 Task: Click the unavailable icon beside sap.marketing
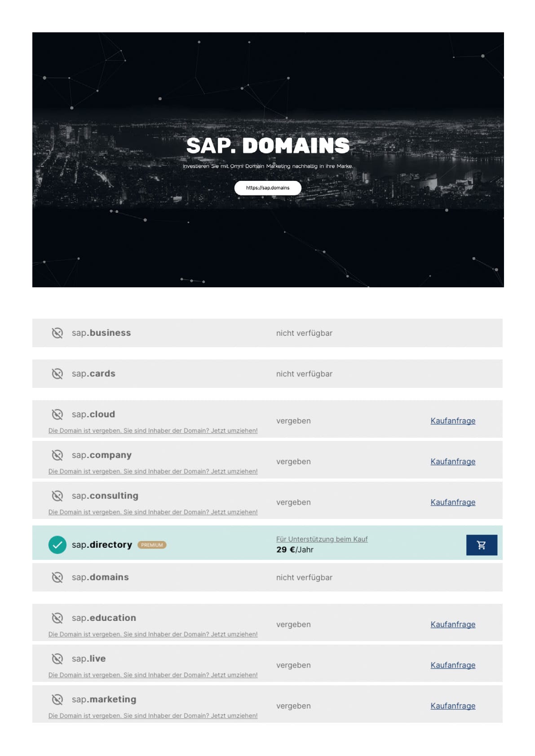[57, 699]
